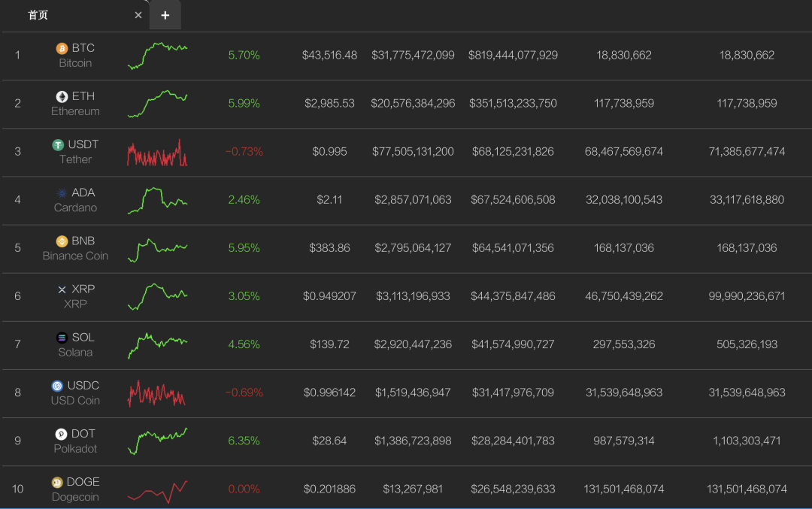Click the $383.86 BNB price

(x=329, y=248)
